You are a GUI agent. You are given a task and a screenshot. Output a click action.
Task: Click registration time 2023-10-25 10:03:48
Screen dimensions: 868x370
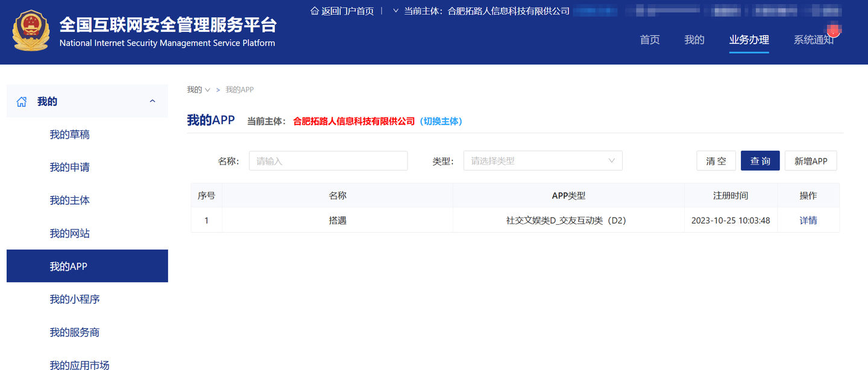(x=731, y=221)
